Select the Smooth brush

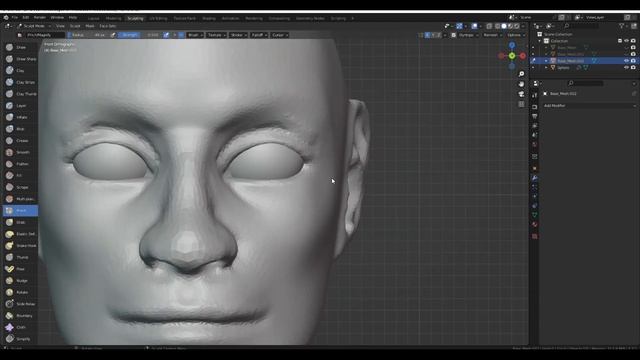(20, 152)
